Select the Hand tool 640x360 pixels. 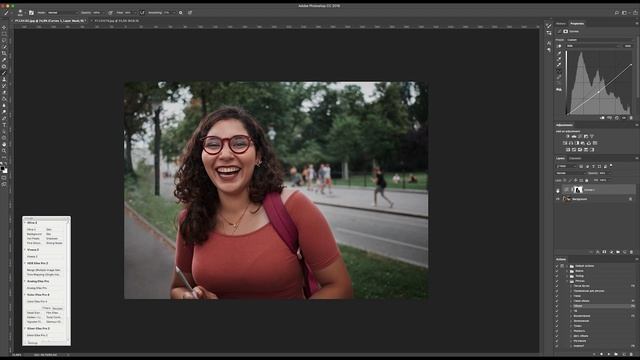pyautogui.click(x=4, y=144)
